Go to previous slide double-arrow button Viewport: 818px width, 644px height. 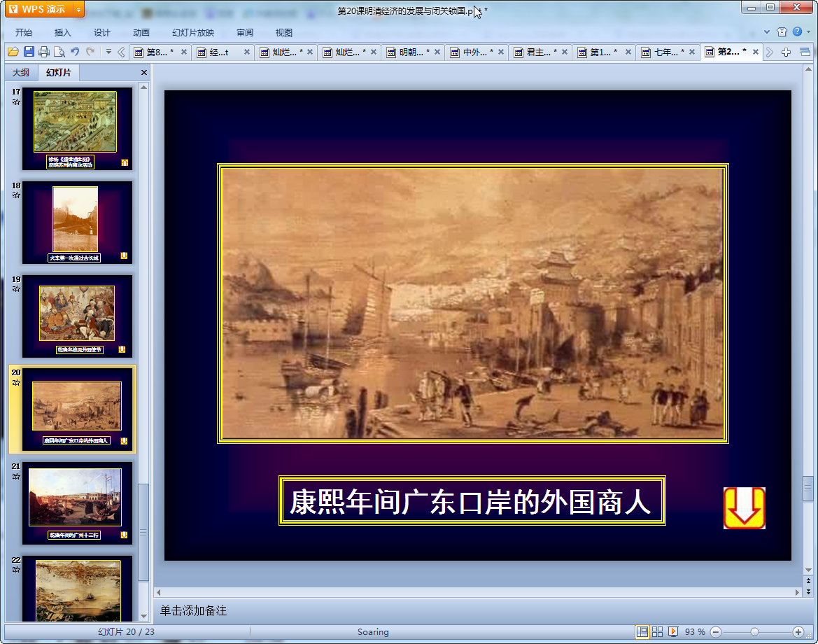click(x=808, y=581)
